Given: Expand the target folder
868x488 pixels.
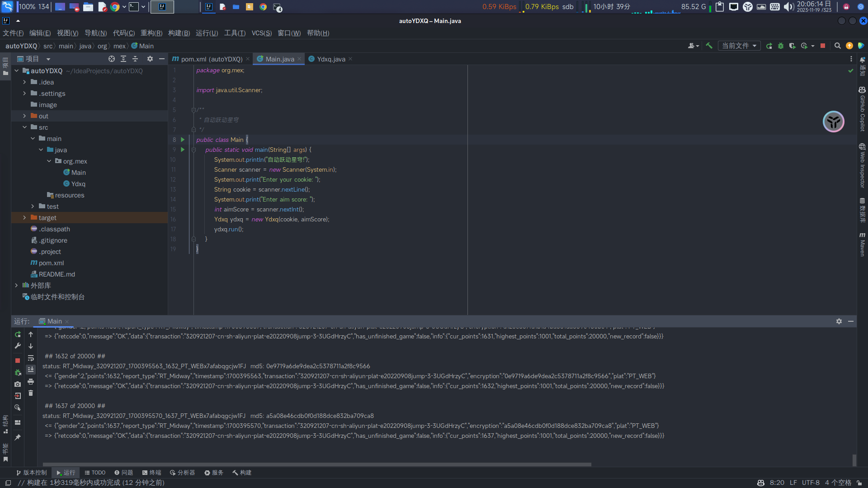Looking at the screenshot, I should pos(24,217).
